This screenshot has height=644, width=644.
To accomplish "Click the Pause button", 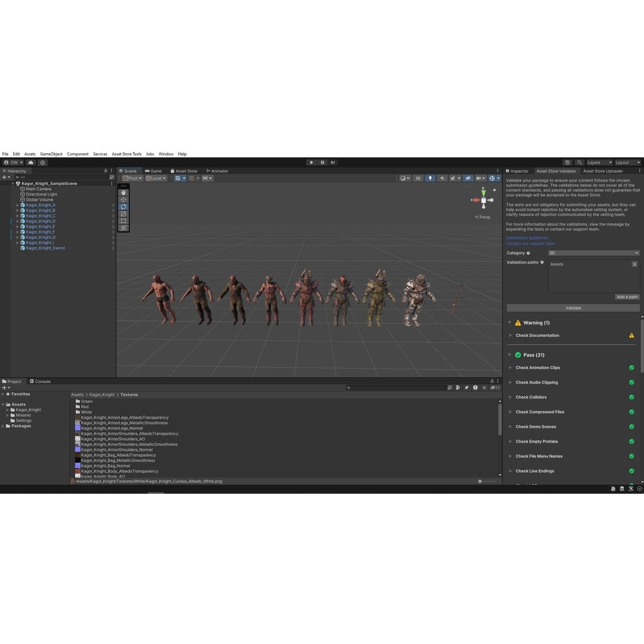I will coord(323,162).
